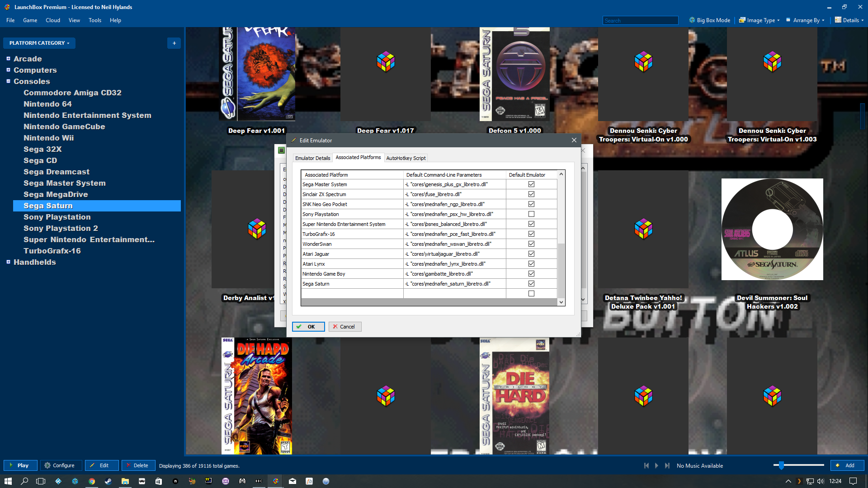Click the Search input field
The width and height of the screenshot is (868, 488).
(x=640, y=20)
